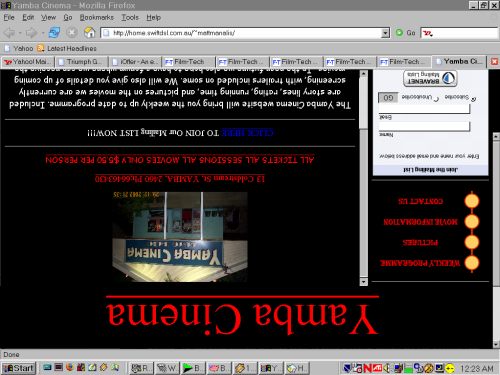Image resolution: width=500 pixels, height=375 pixels.
Task: Click the orange circle beside WEEKLY PROGRAMME
Action: (x=472, y=263)
